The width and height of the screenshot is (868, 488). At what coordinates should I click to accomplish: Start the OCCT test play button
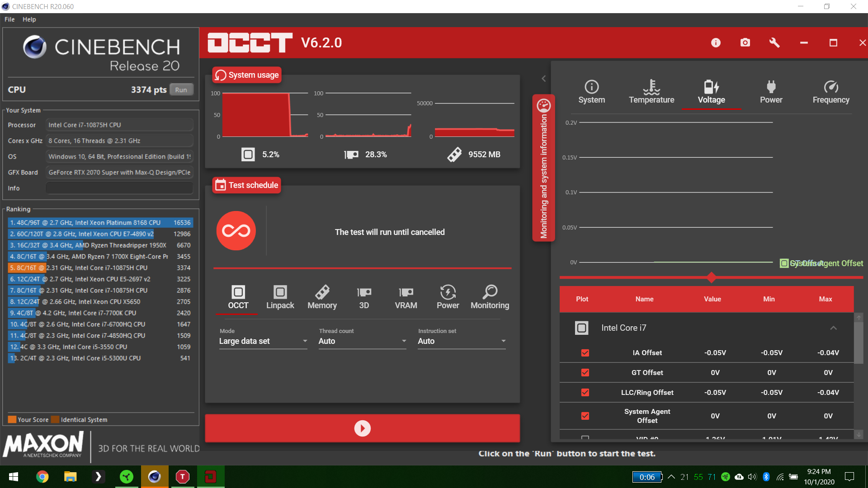click(363, 428)
